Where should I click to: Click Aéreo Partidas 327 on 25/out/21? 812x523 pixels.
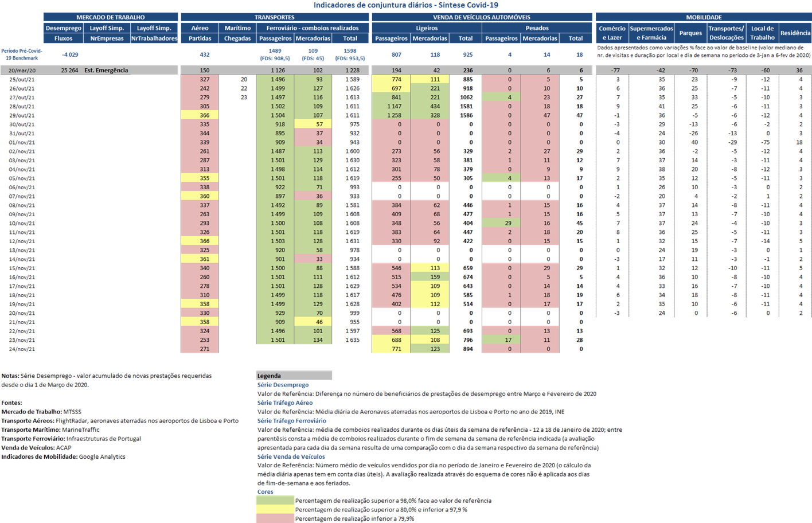pyautogui.click(x=200, y=80)
